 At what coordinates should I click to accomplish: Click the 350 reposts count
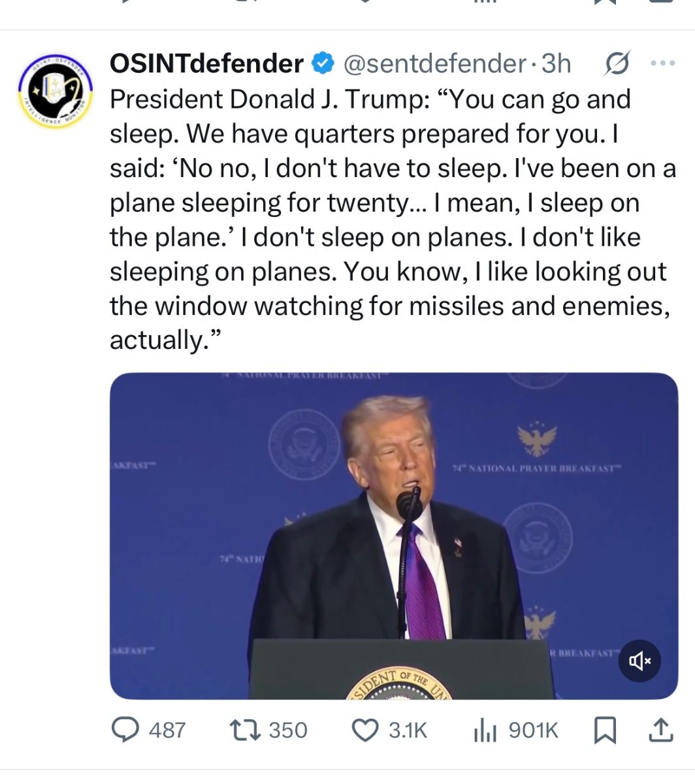(x=288, y=730)
